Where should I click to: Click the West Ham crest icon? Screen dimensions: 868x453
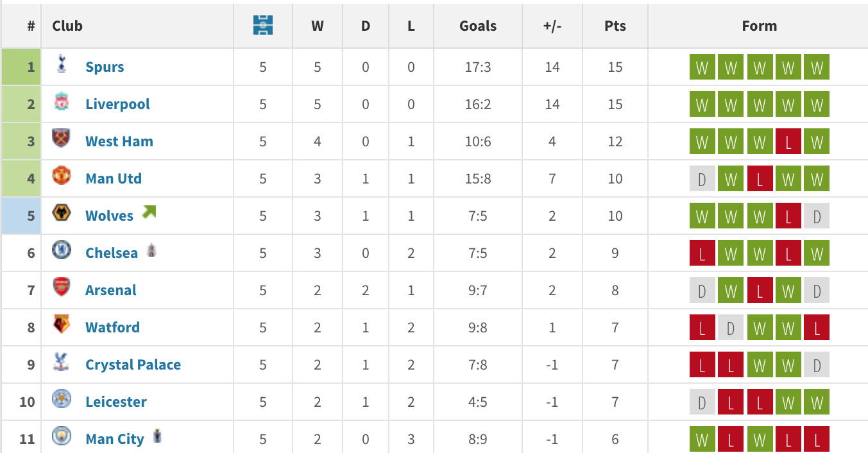tap(62, 139)
